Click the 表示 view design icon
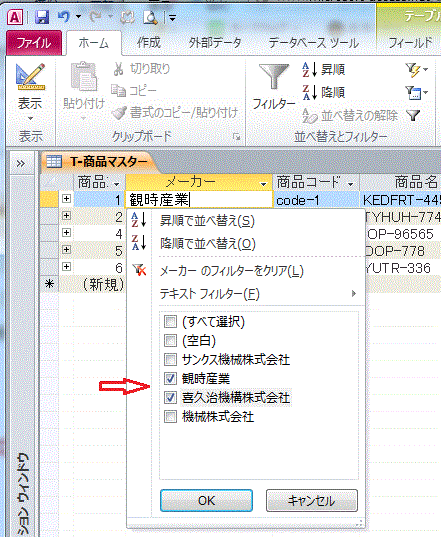This screenshot has height=537, width=441. tap(30, 77)
